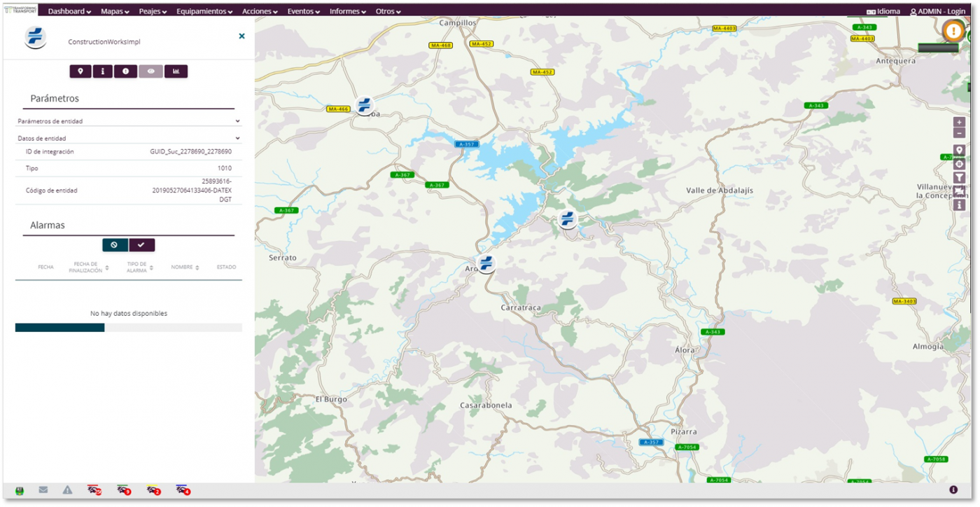
Task: Select the construction works marker at Ardales
Action: click(486, 263)
